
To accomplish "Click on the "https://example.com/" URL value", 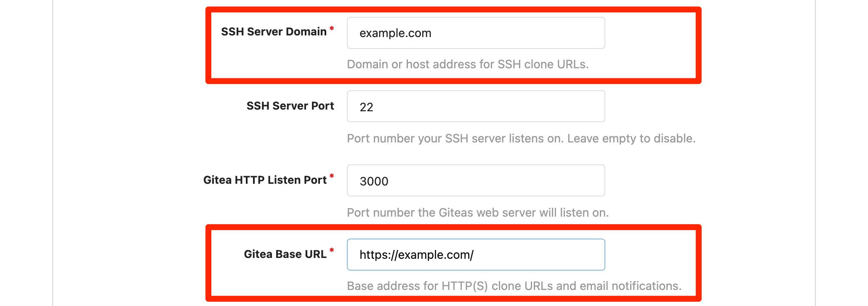I will [x=416, y=255].
